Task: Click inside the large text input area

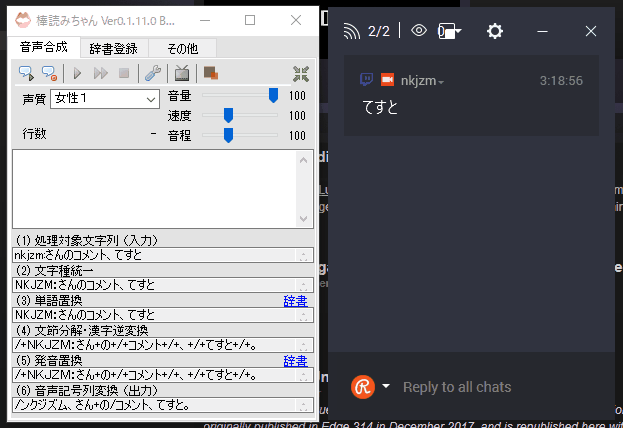Action: click(x=155, y=189)
